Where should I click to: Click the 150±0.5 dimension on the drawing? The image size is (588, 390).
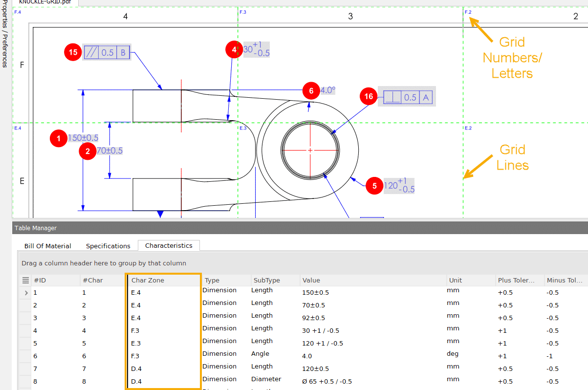(x=83, y=138)
